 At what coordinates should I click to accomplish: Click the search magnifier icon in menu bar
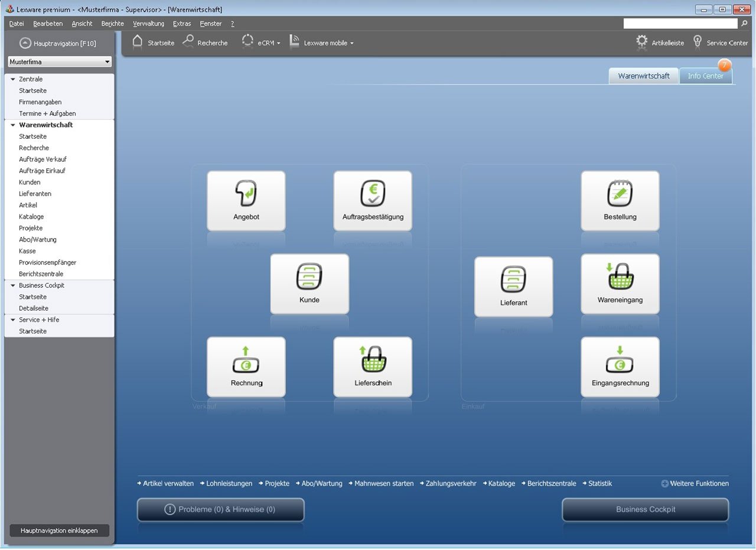coord(744,24)
